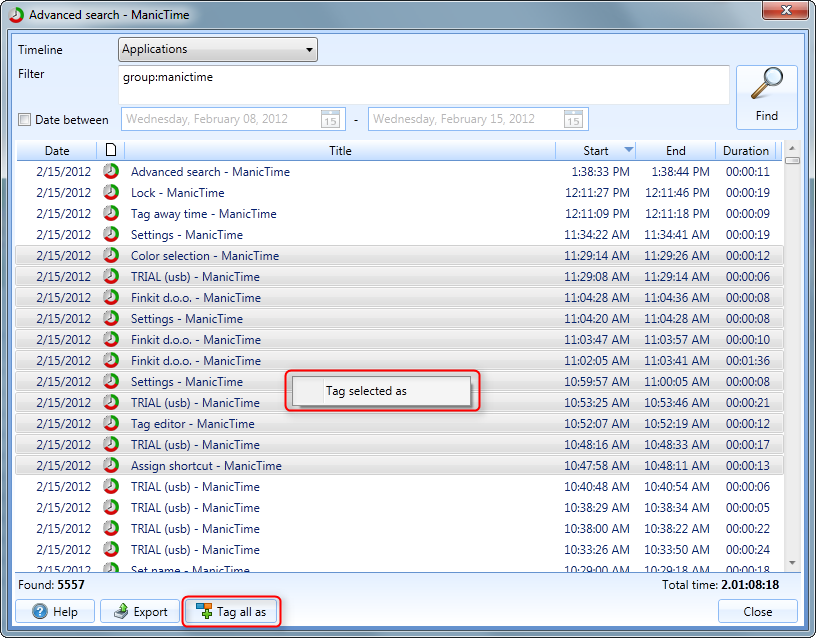Click the Tag all as button

pos(232,611)
